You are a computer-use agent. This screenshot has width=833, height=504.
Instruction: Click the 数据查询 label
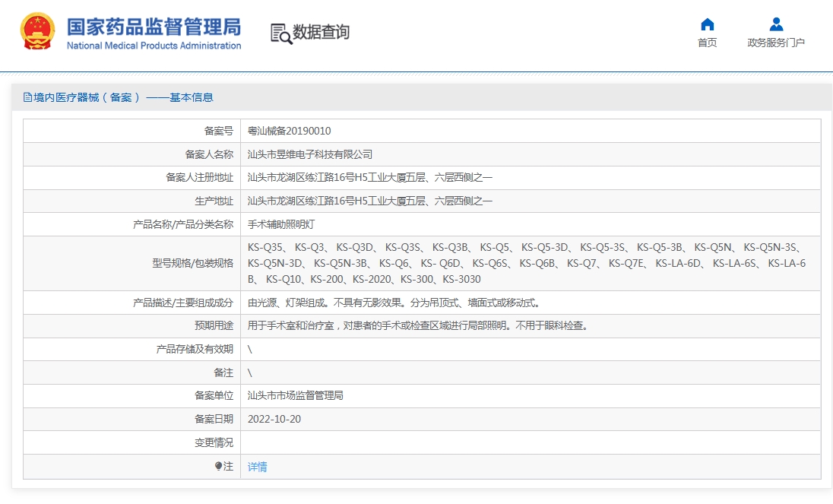321,33
